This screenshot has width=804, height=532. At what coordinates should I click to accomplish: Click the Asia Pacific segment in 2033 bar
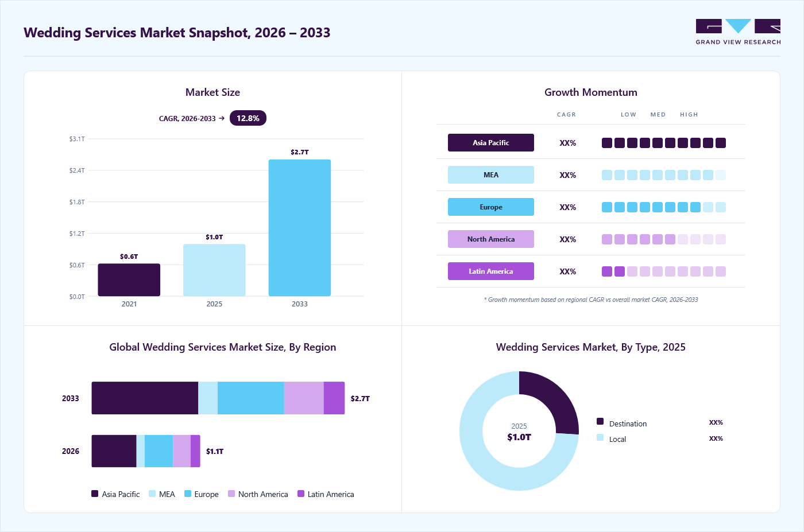click(145, 398)
